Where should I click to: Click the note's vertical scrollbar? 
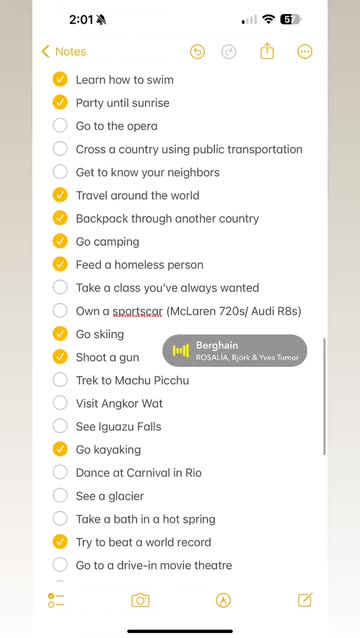tap(324, 396)
